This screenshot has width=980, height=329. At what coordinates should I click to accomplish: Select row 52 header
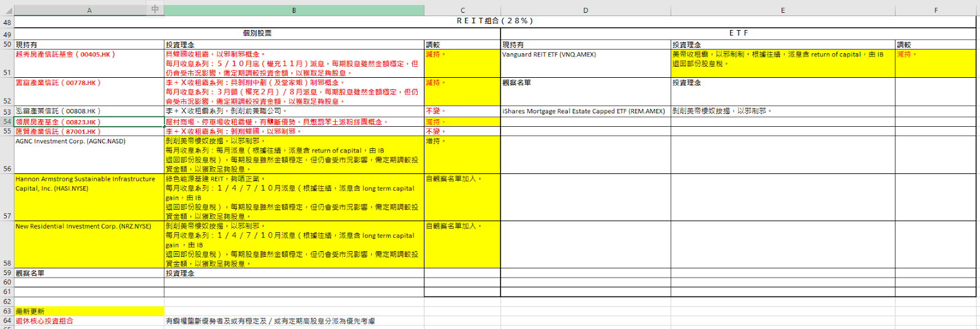pyautogui.click(x=7, y=92)
